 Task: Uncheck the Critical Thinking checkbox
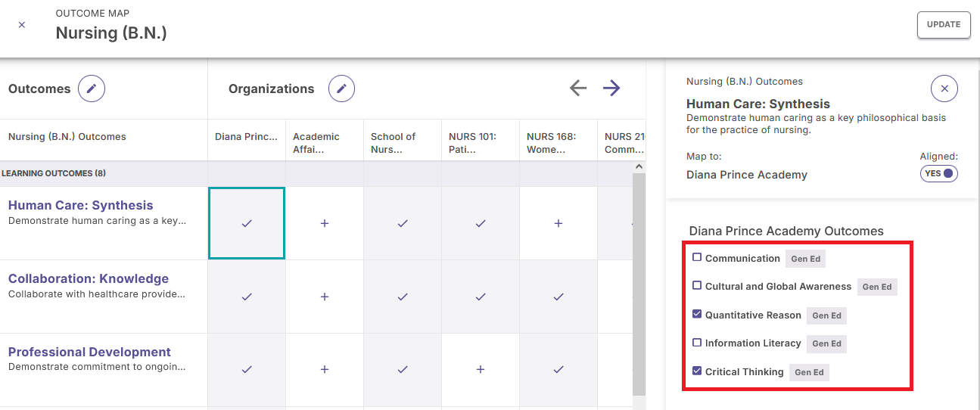tap(697, 371)
